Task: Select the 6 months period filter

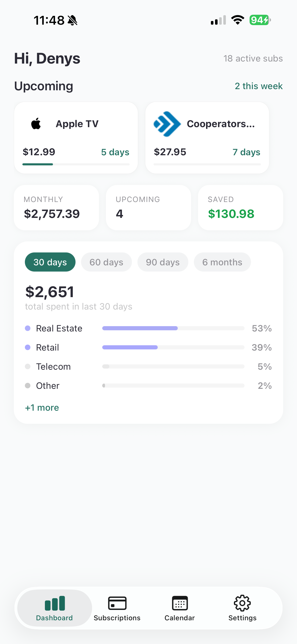Action: [x=222, y=262]
